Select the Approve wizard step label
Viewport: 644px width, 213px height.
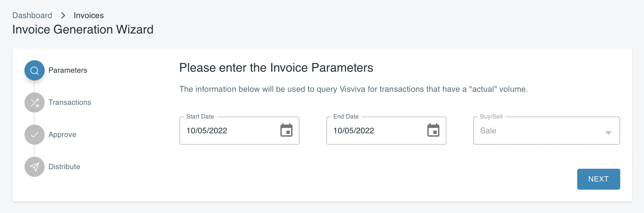tap(62, 135)
